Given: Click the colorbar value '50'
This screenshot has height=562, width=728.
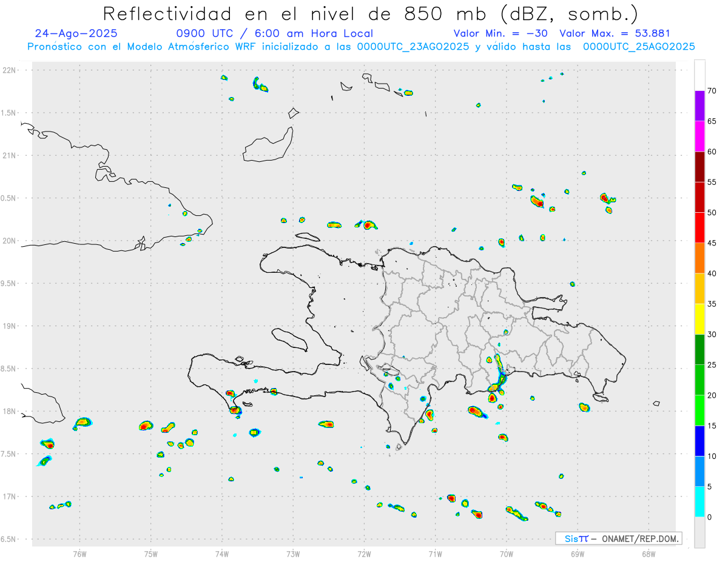Looking at the screenshot, I should [713, 213].
